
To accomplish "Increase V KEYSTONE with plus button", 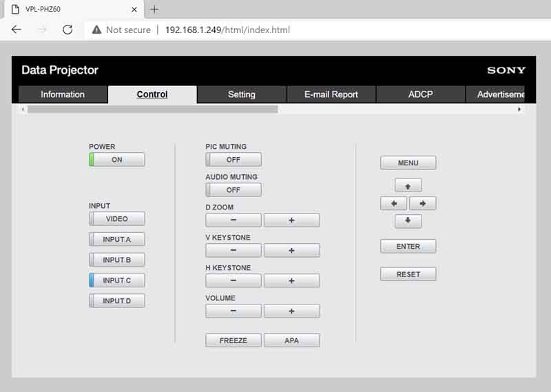I will [291, 250].
